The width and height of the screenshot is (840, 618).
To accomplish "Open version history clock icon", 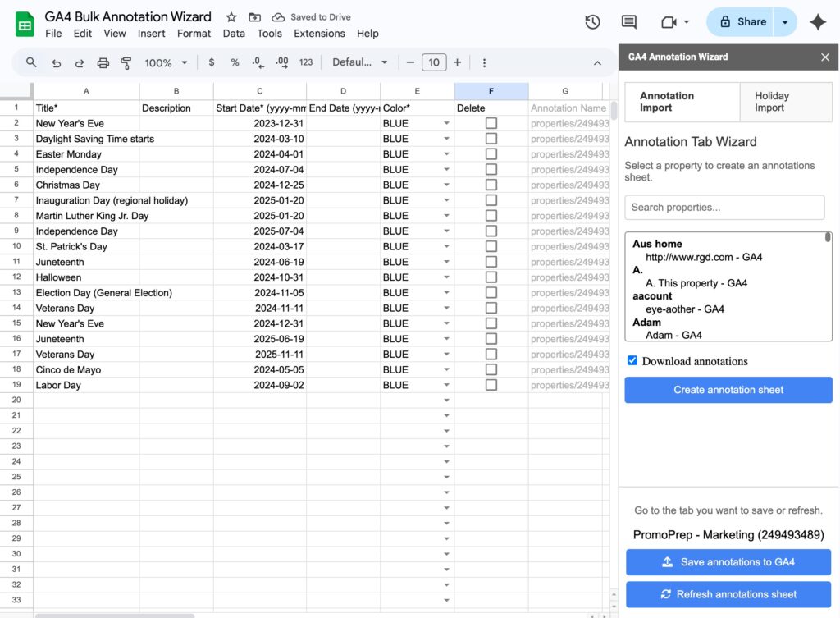I will pos(592,22).
